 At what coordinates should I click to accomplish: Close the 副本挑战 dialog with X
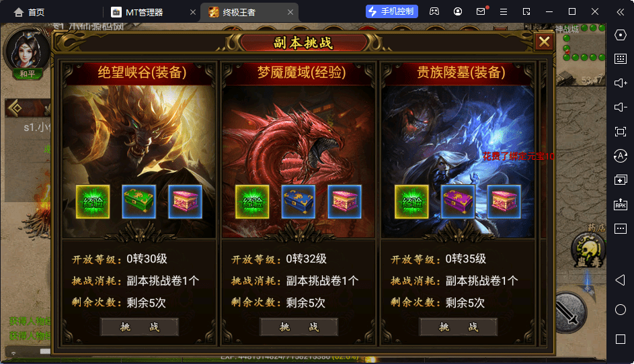[544, 42]
